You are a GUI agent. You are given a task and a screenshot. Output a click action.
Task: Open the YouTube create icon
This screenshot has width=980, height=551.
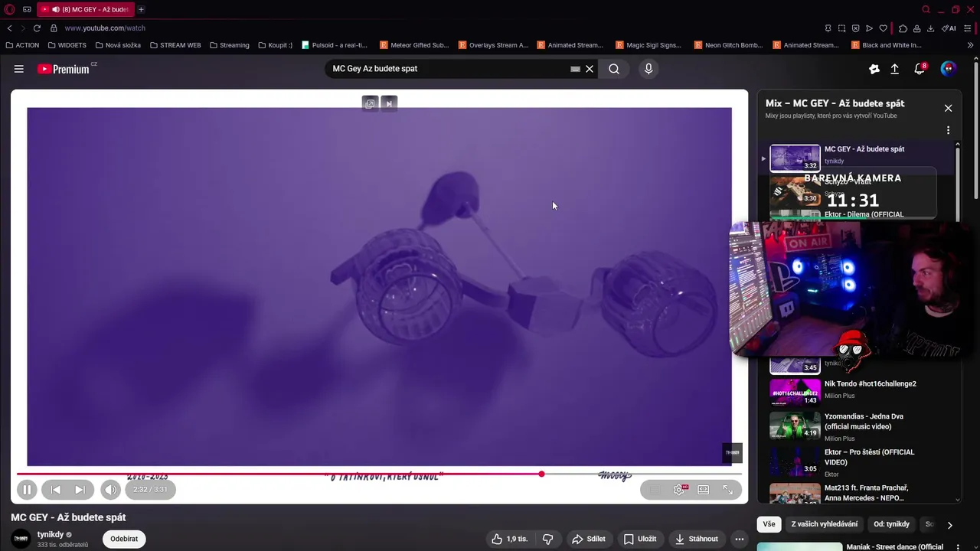874,69
